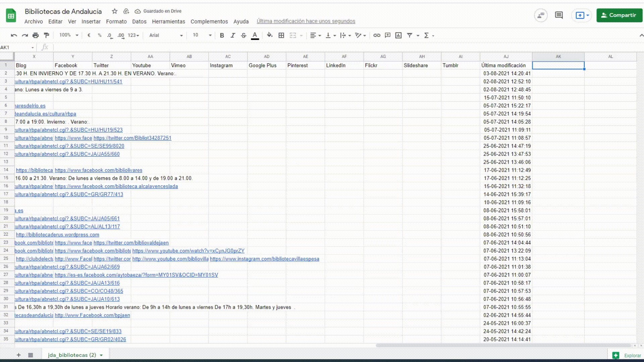This screenshot has width=644, height=362.
Task: Format as currency with euro icon
Action: click(89, 35)
